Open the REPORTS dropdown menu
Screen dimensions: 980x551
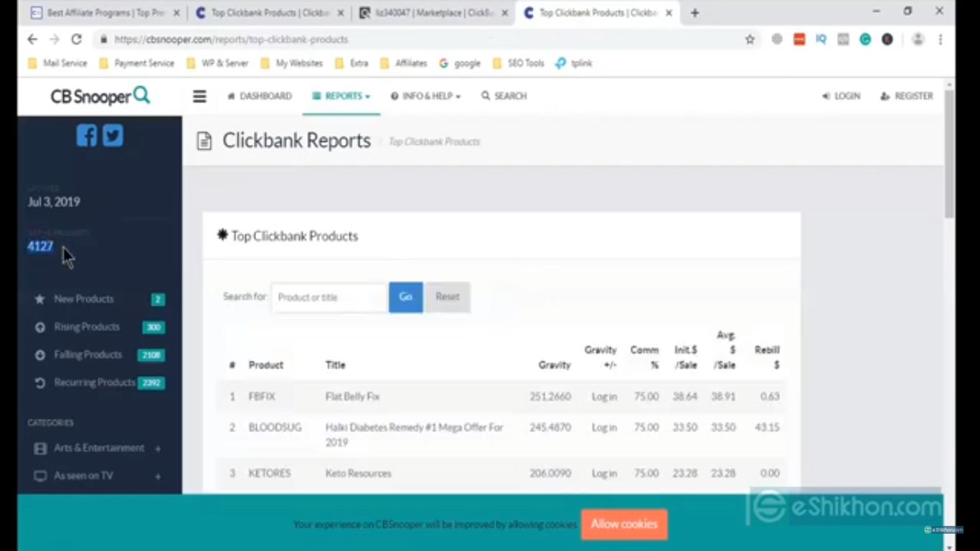point(341,95)
